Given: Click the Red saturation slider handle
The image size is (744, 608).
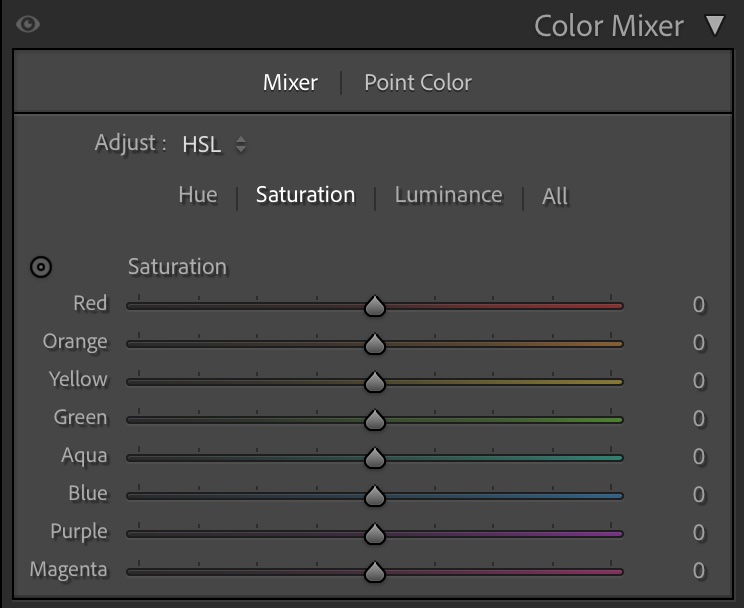Looking at the screenshot, I should [x=375, y=306].
